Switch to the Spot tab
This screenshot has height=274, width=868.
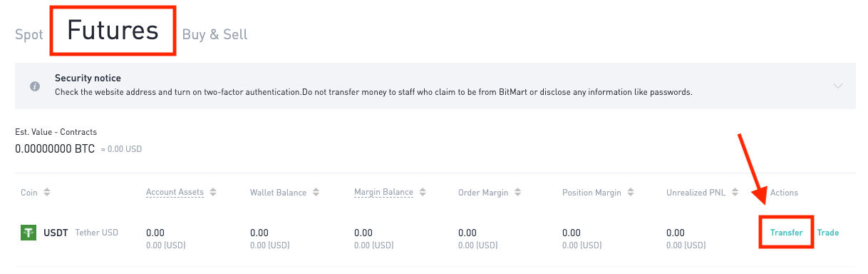point(29,34)
